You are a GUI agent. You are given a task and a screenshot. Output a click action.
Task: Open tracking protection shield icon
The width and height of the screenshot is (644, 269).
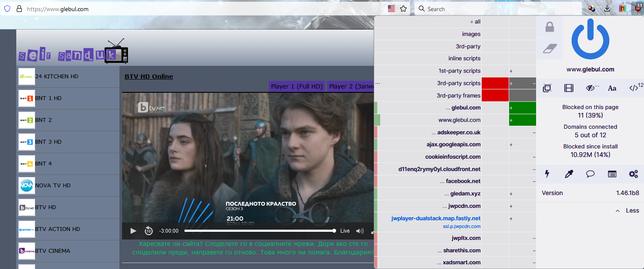pos(7,9)
